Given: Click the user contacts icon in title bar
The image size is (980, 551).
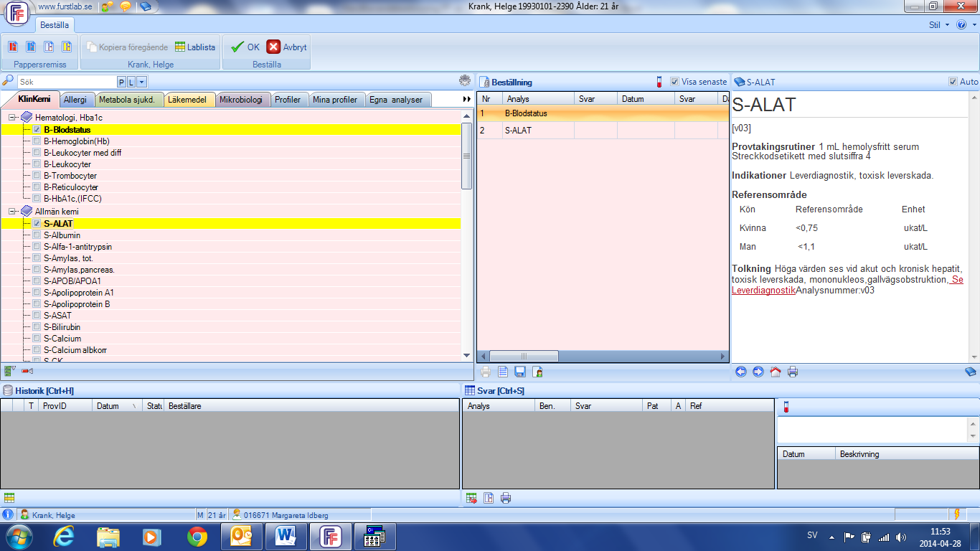Looking at the screenshot, I should [x=107, y=6].
